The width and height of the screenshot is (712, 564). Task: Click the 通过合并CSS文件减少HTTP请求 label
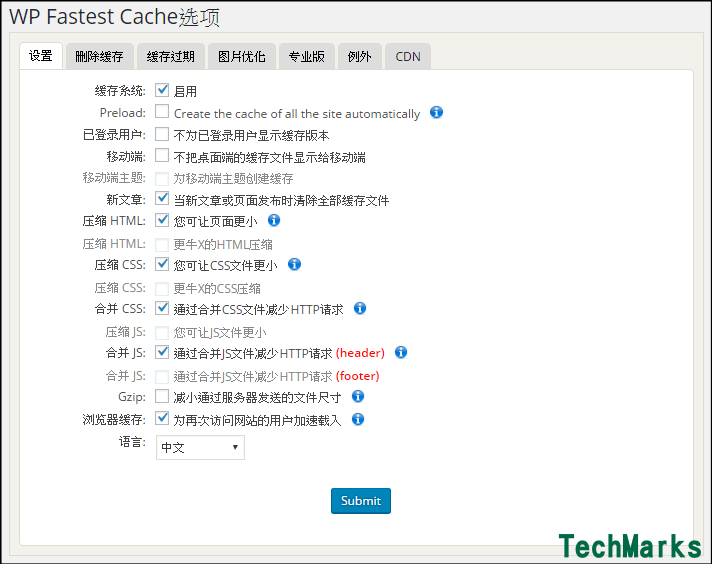click(x=258, y=309)
